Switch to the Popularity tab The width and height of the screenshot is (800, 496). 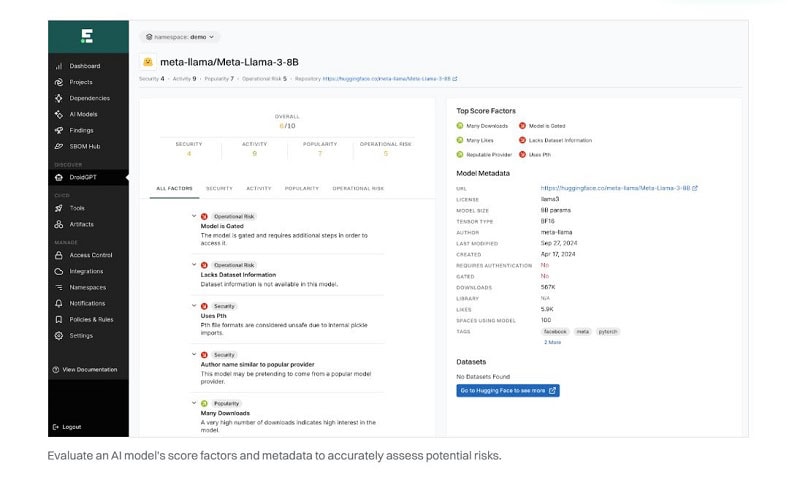click(302, 188)
